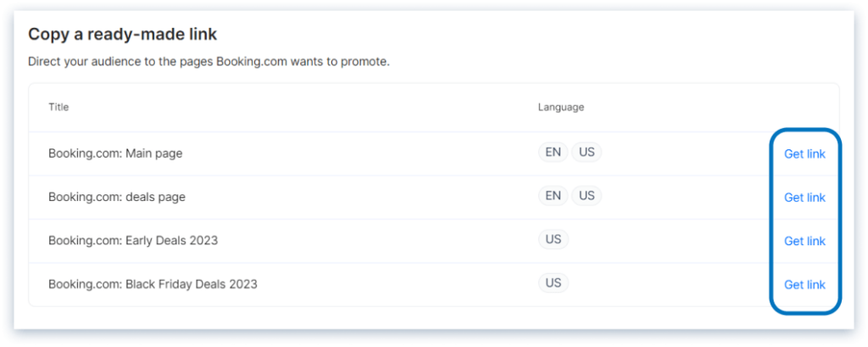
Task: Get link for Black Friday Deals 2023
Action: tap(804, 284)
